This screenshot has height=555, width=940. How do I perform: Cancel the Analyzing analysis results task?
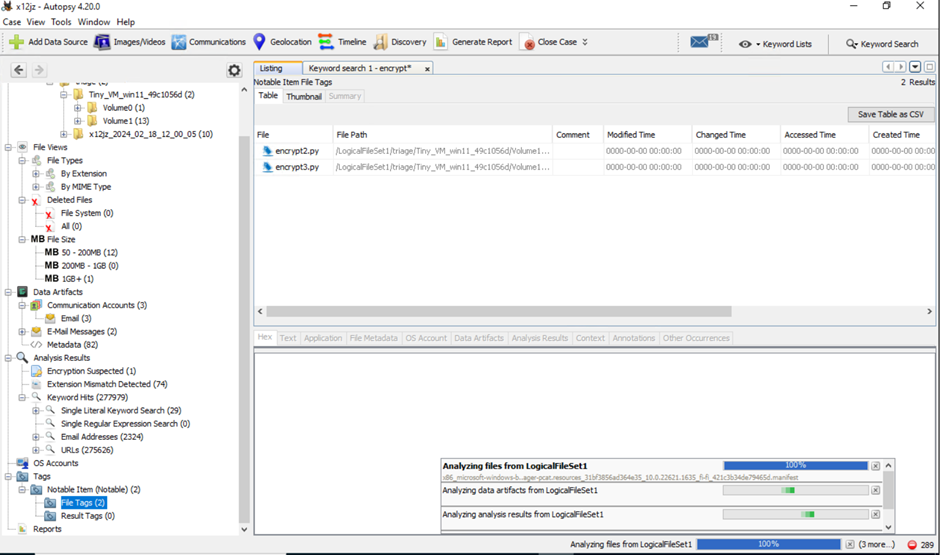tap(875, 514)
